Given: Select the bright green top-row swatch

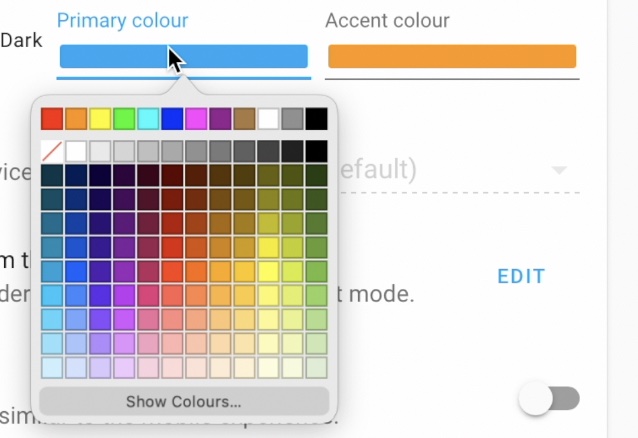Looking at the screenshot, I should 124,119.
